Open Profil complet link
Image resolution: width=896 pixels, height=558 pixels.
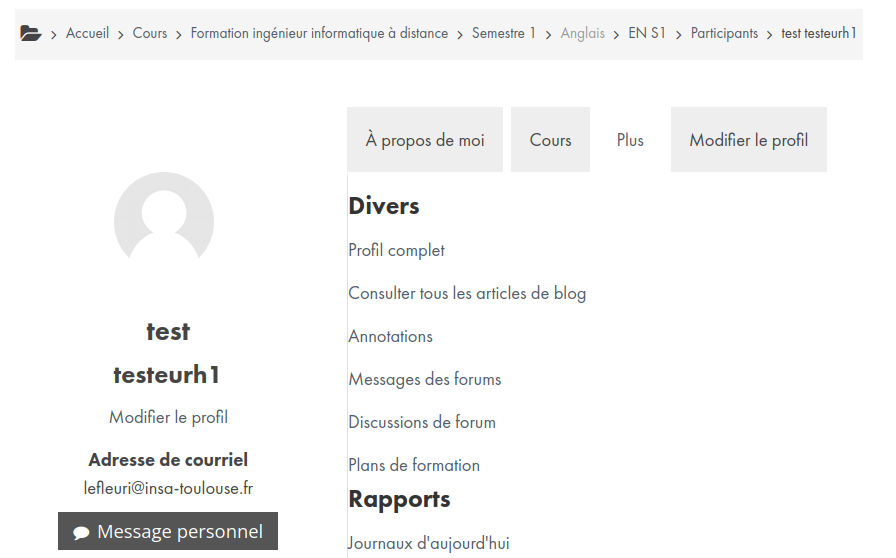397,250
